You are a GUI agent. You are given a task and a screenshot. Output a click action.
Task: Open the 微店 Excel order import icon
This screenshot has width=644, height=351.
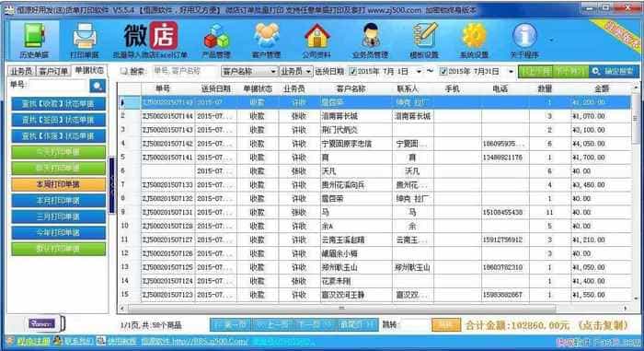[x=150, y=41]
